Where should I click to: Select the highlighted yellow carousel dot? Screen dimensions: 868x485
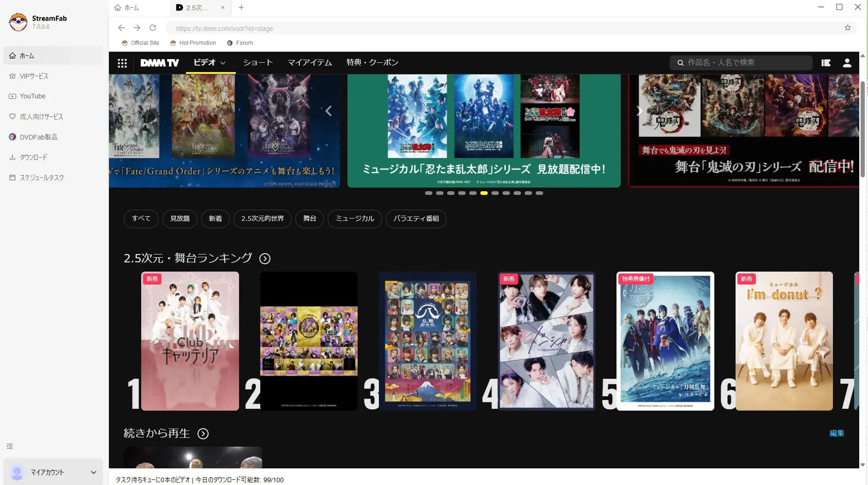(484, 193)
